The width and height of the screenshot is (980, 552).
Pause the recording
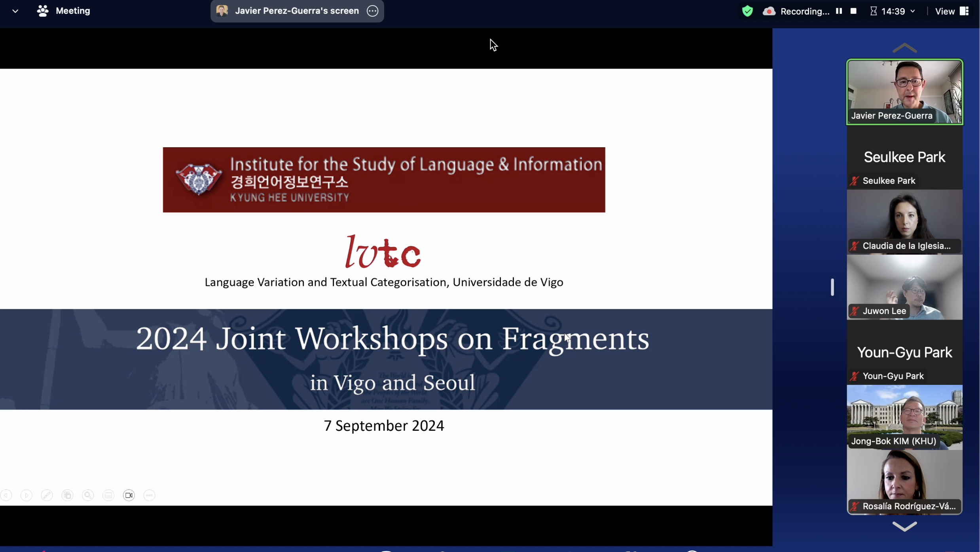(839, 11)
